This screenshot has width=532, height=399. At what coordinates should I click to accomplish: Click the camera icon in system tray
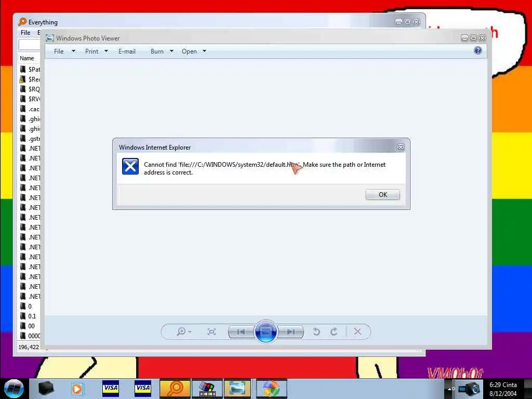(469, 389)
